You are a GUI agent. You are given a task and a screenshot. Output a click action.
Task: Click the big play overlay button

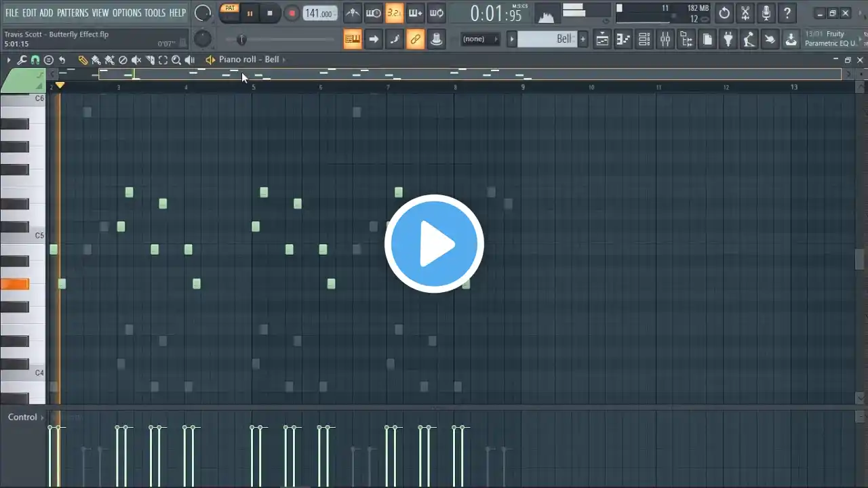434,244
